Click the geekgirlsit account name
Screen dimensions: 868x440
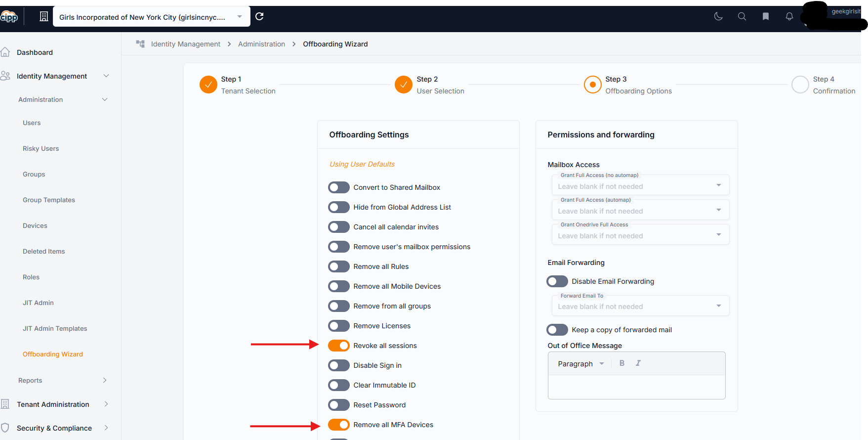pos(846,11)
